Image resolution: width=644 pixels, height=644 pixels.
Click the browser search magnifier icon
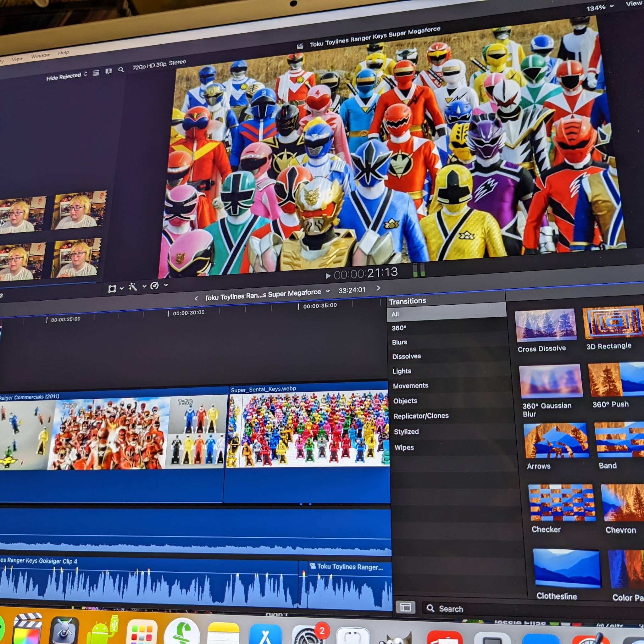pos(121,70)
